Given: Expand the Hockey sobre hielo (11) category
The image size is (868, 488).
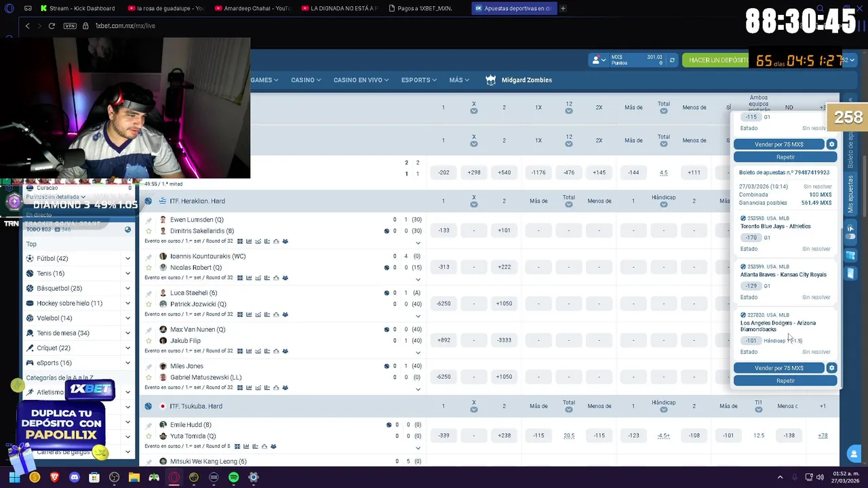Looking at the screenshot, I should coord(127,303).
